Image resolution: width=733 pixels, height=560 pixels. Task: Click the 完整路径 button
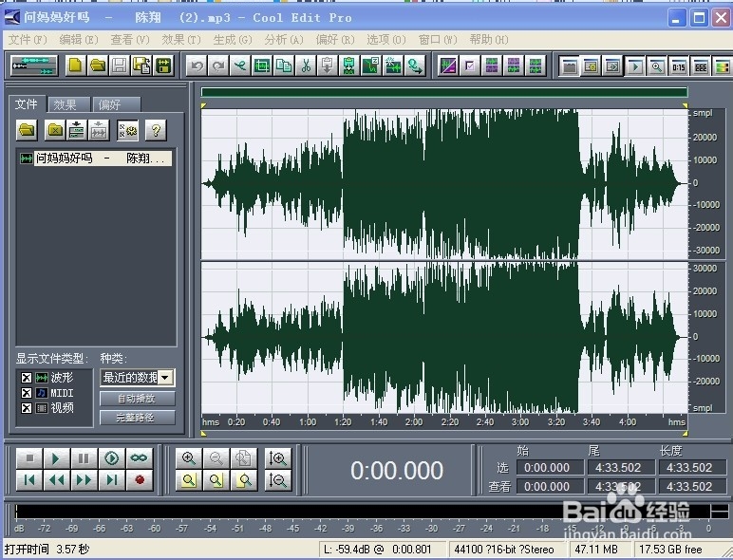click(x=138, y=417)
